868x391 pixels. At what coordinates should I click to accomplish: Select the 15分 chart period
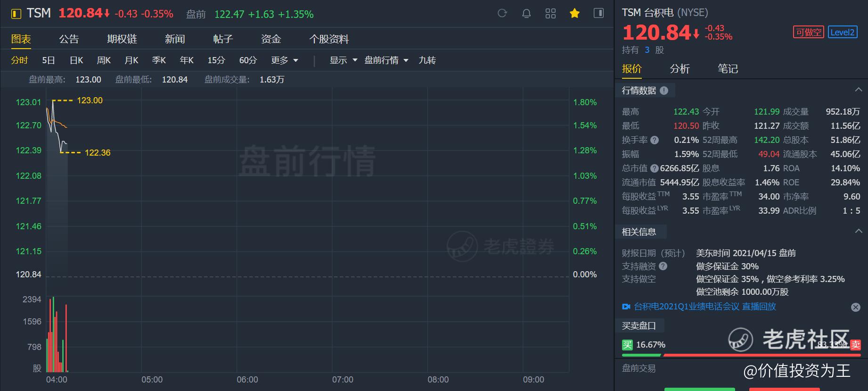(216, 60)
